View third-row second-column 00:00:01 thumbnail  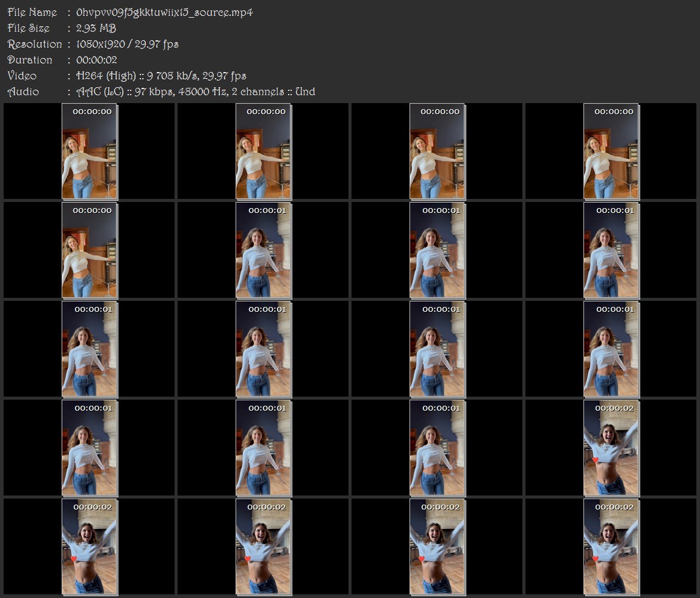click(x=264, y=349)
